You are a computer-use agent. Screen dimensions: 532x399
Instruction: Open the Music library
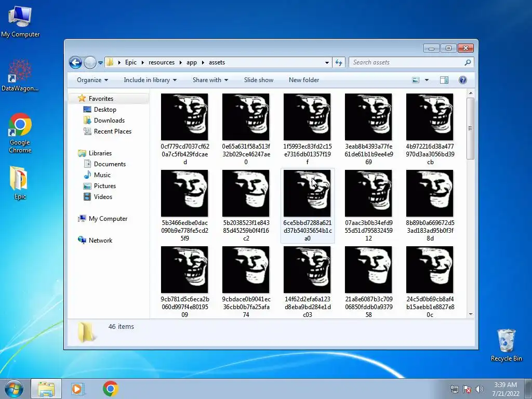point(102,175)
